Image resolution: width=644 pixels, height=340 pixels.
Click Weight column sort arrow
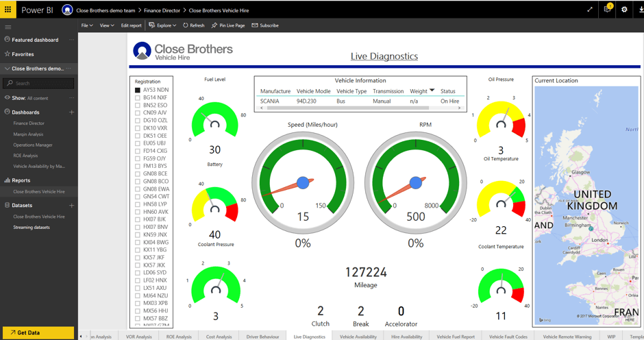(432, 90)
